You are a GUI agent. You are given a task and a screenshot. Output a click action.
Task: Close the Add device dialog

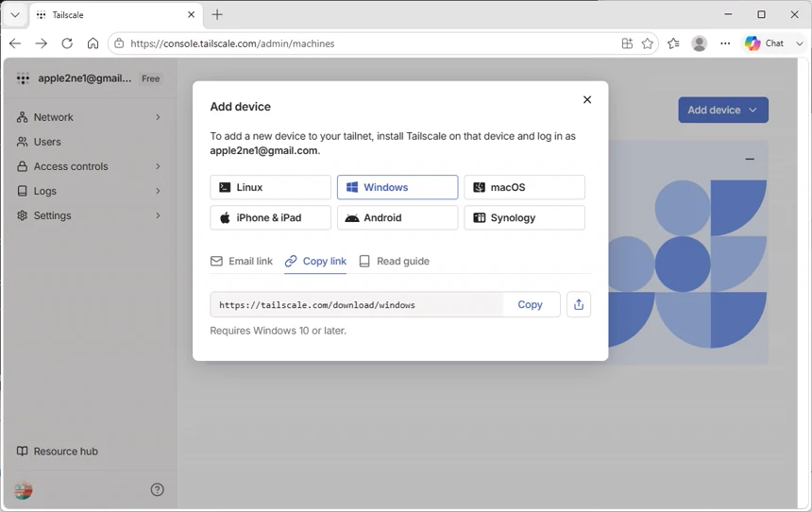(586, 99)
